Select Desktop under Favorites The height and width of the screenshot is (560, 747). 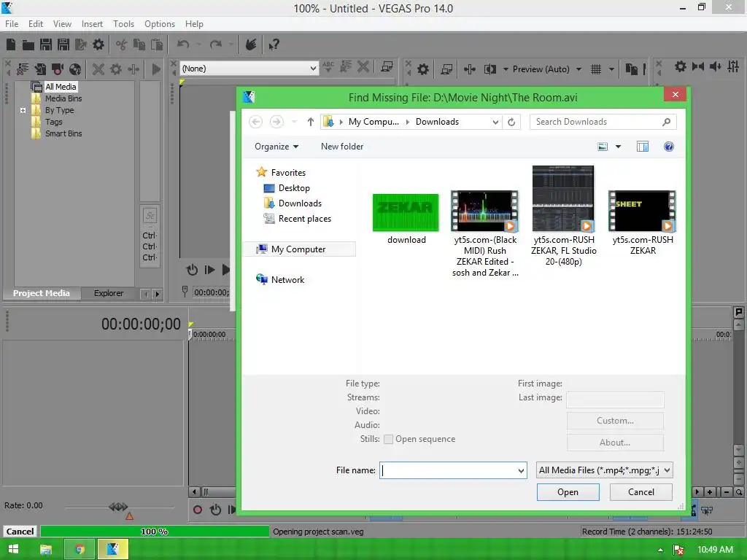(294, 188)
